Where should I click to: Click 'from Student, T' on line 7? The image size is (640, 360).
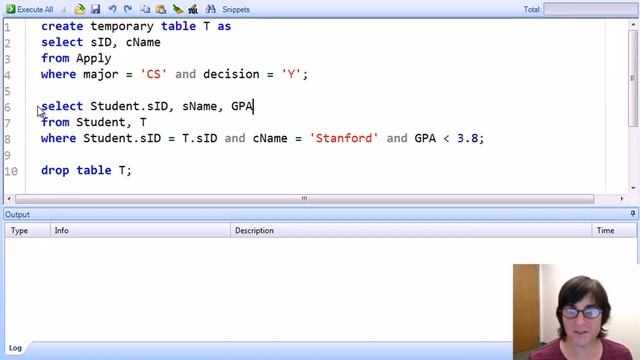(94, 122)
